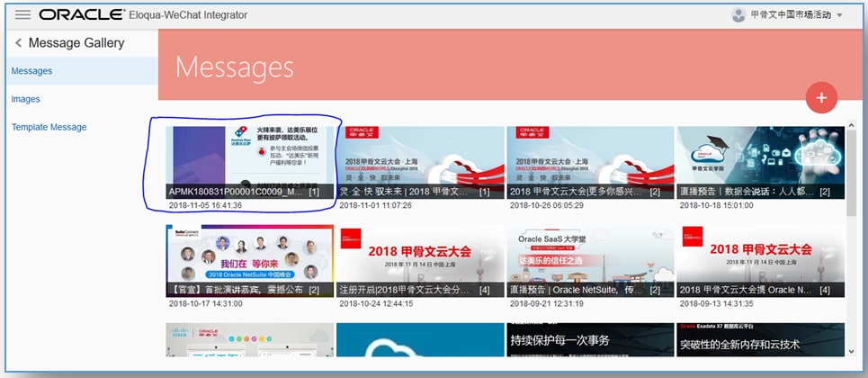Go back using Message Gallery arrow
This screenshot has width=868, height=378.
[18, 42]
